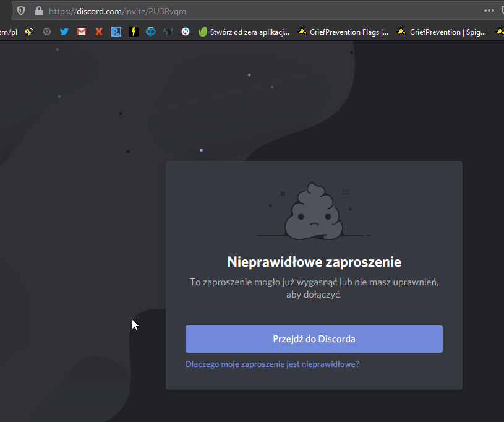Click the Discord invite URL address field

(247, 11)
